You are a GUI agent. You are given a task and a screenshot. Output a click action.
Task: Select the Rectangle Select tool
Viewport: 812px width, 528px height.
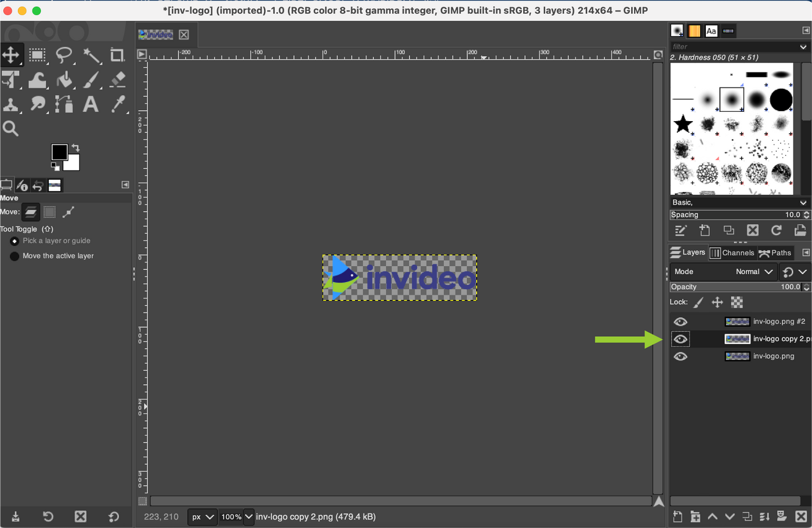38,55
